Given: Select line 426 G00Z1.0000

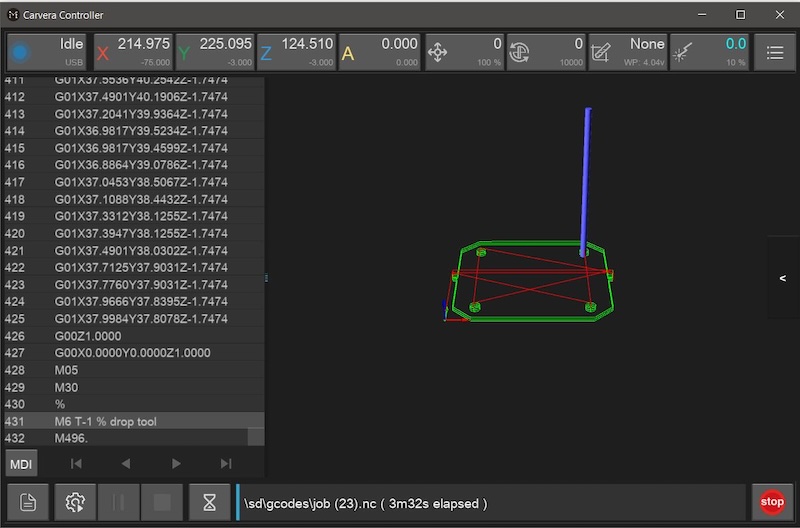Looking at the screenshot, I should click(134, 336).
